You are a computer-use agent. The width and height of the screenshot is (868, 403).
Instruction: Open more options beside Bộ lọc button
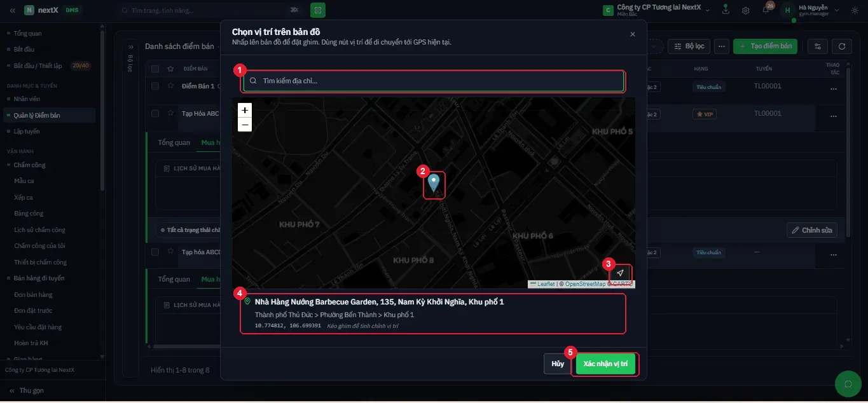721,46
